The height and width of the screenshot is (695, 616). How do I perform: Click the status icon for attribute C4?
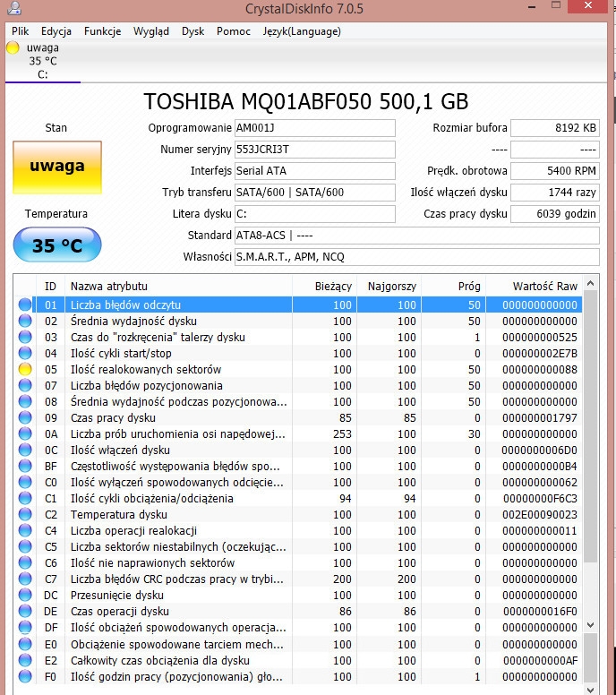[25, 530]
